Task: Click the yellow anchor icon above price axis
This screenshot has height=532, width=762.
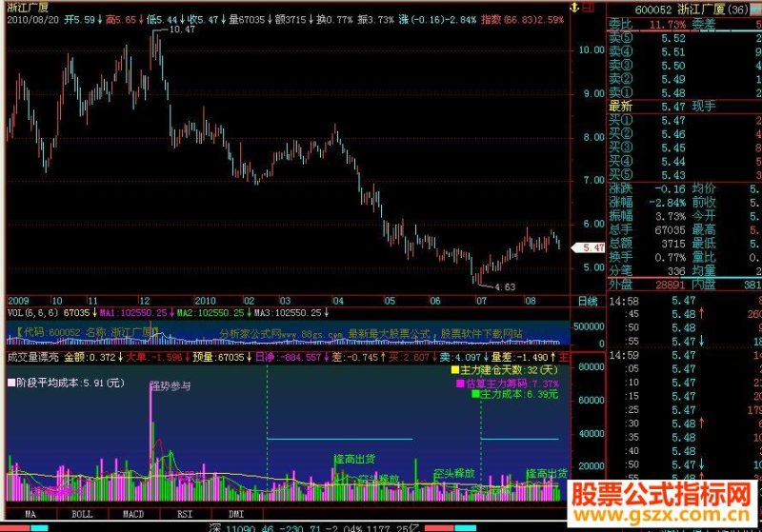Action: tap(574, 8)
